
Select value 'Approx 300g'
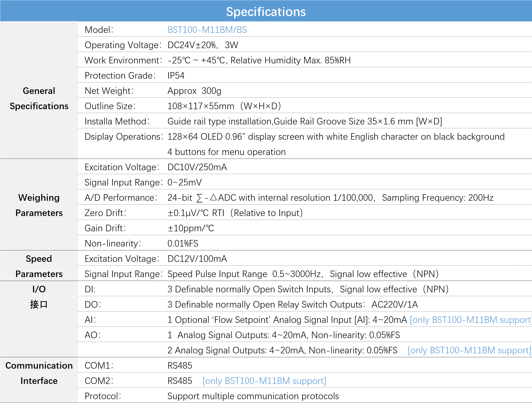194,91
